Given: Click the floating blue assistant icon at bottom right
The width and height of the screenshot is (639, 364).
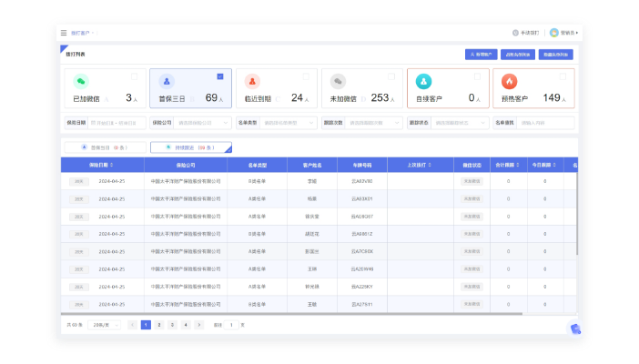Looking at the screenshot, I should click(x=575, y=329).
